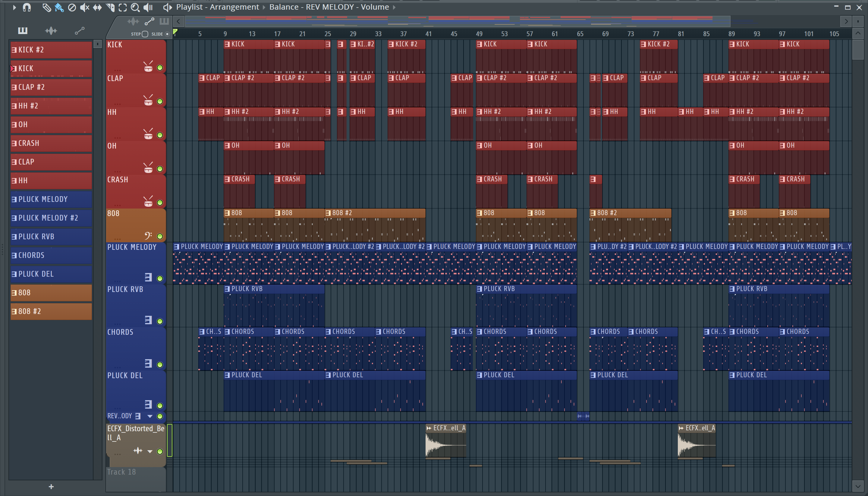Toggle the SLIDE option
Screen dimensions: 868x496
[x=167, y=34]
